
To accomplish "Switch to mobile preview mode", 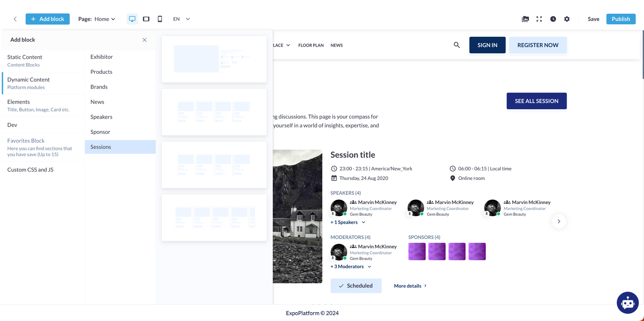I will click(x=160, y=19).
